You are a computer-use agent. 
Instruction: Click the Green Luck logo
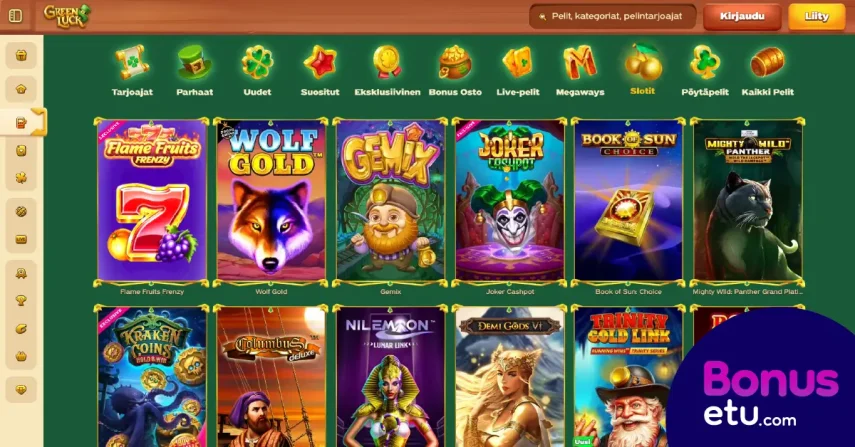67,16
